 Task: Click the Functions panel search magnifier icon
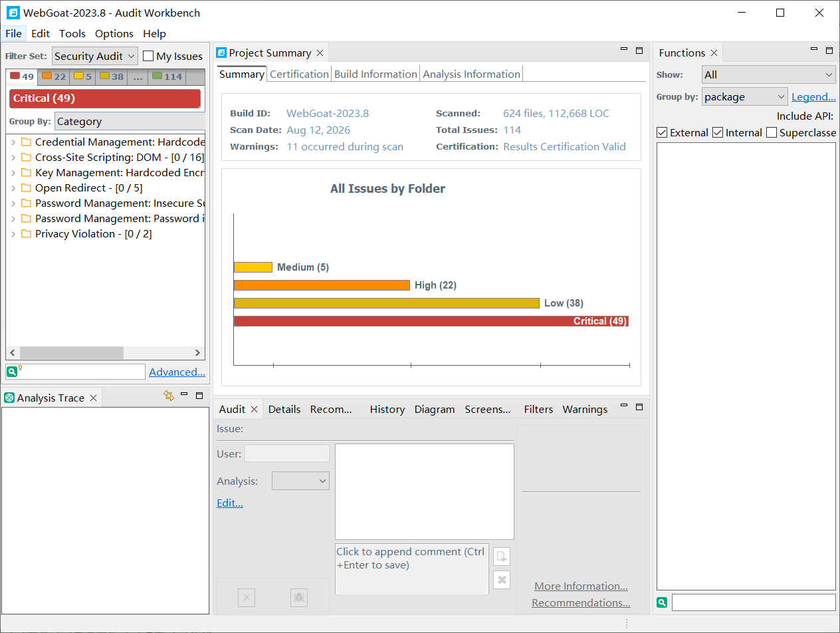662,602
